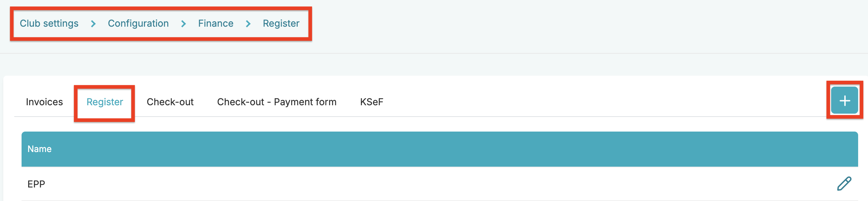Click the empty middle of the EPP row
868x201 pixels.
click(x=438, y=184)
